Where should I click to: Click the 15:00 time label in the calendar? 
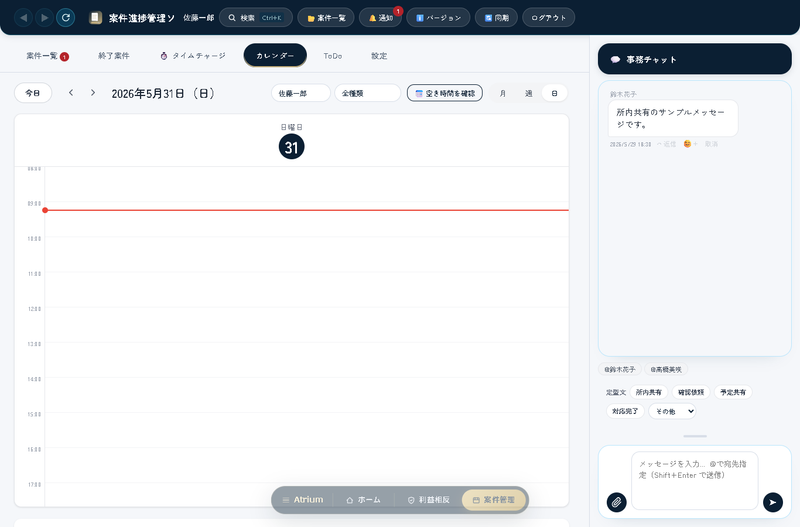click(x=34, y=414)
